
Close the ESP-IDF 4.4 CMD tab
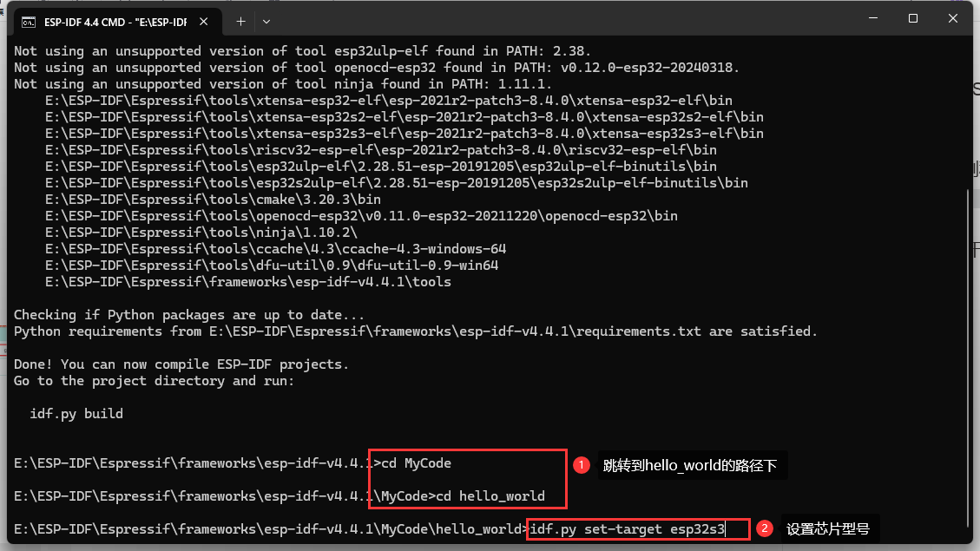coord(204,22)
